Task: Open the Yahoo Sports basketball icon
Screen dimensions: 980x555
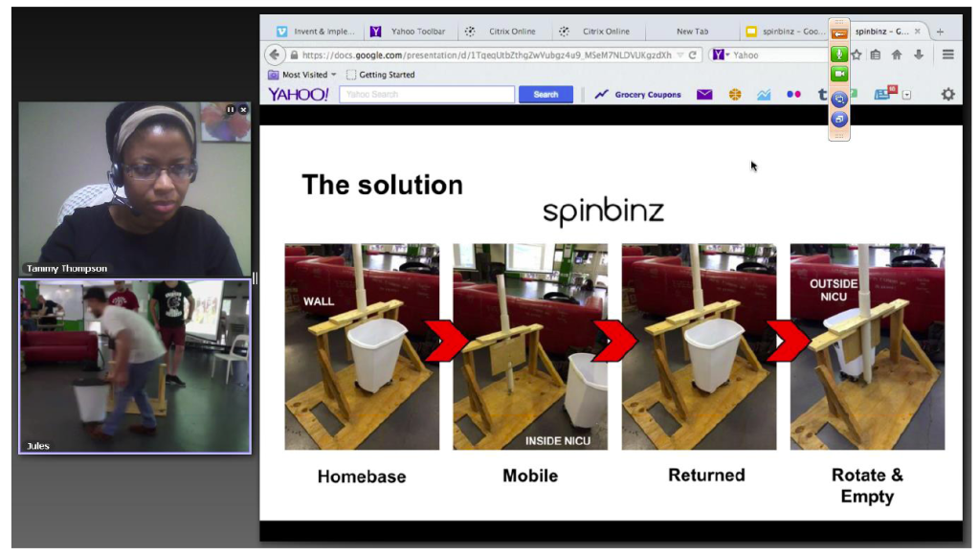Action: coord(735,95)
